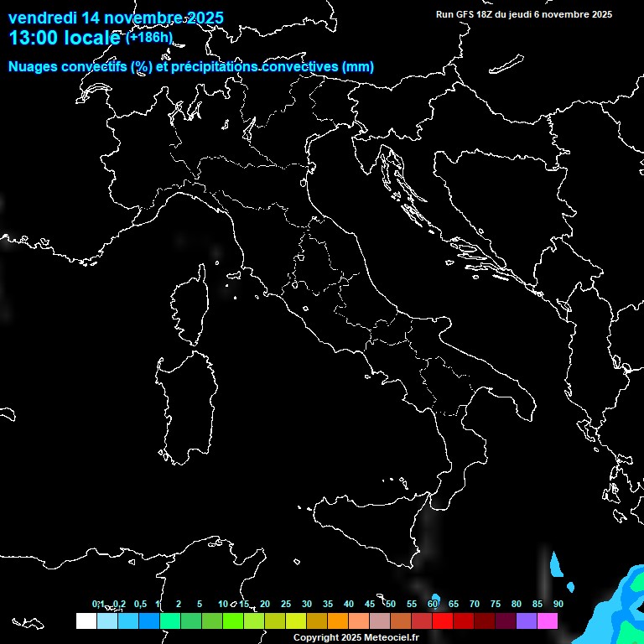This screenshot has height=644, width=644.
Task: Click the dusty pink swatch between 45 and 50
Action: click(x=380, y=621)
